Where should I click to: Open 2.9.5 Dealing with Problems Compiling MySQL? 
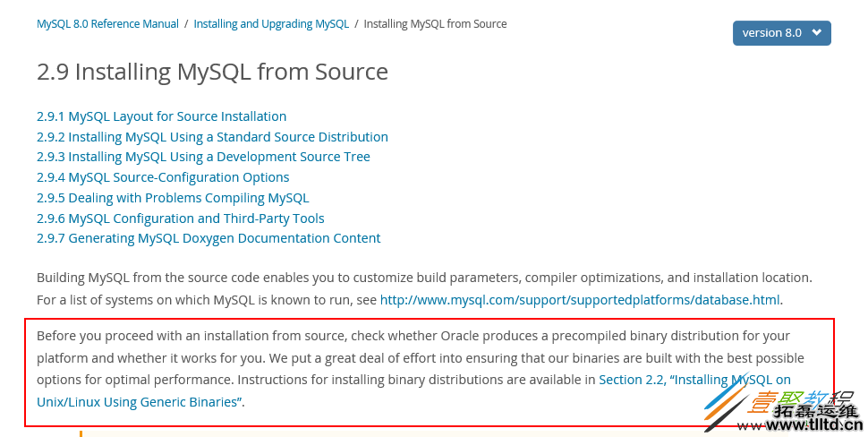(173, 198)
